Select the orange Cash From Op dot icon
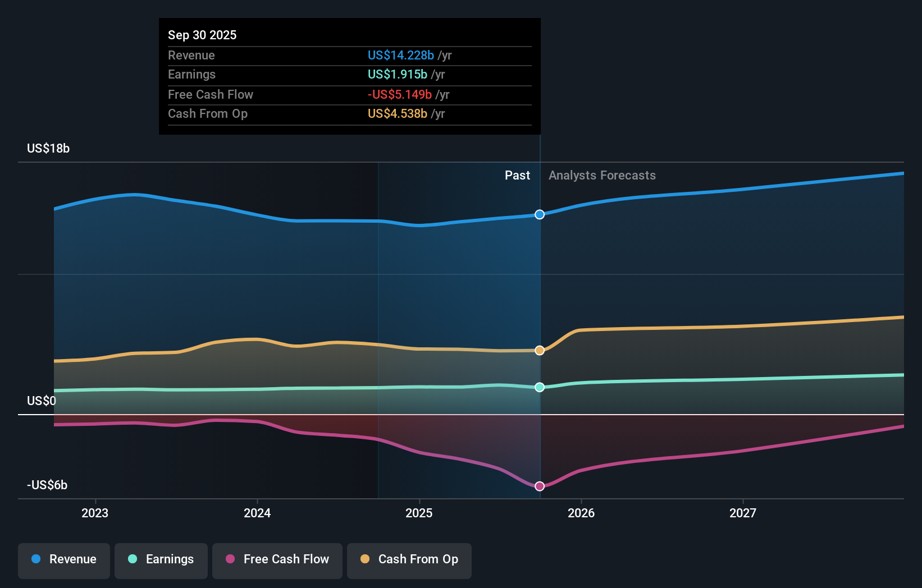Screen dimensions: 922x588 tap(366, 559)
